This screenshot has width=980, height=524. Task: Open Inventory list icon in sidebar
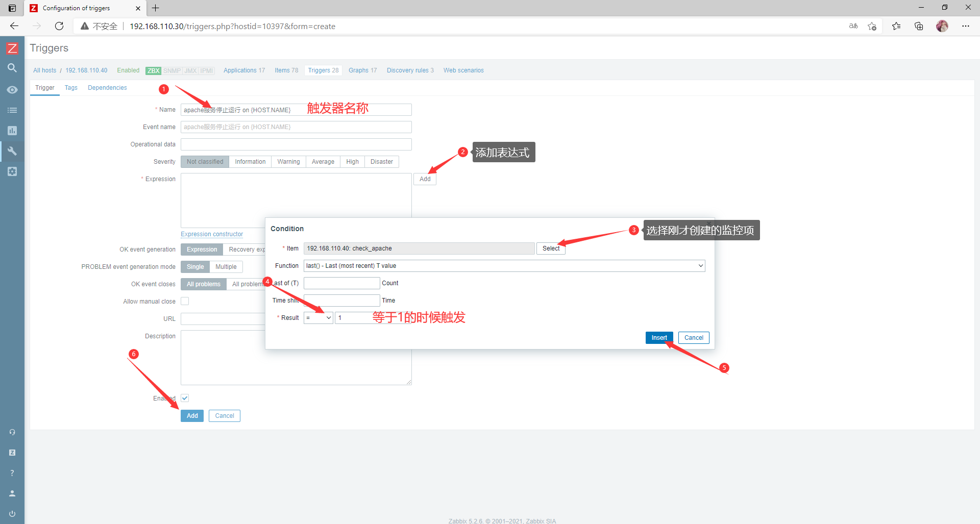coord(12,110)
